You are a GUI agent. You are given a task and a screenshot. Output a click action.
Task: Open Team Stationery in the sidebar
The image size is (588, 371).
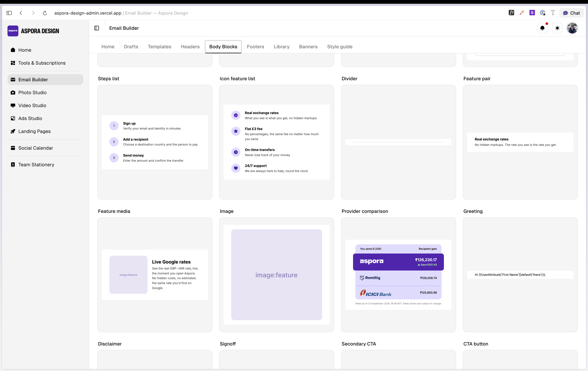tap(45, 165)
